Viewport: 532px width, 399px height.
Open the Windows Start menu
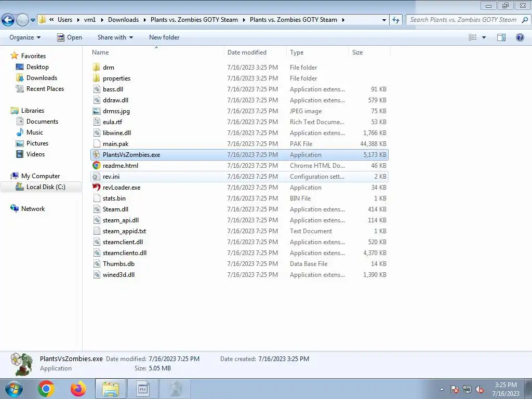click(14, 389)
